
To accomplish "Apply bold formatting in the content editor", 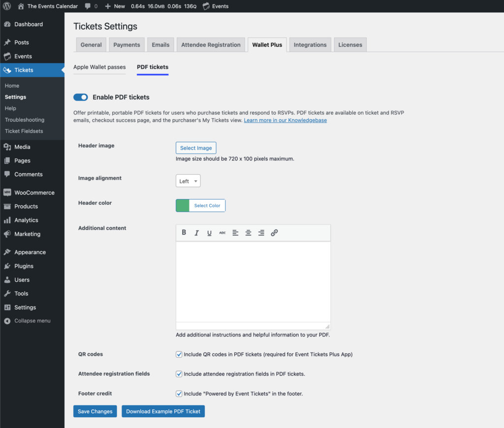I will tap(184, 232).
